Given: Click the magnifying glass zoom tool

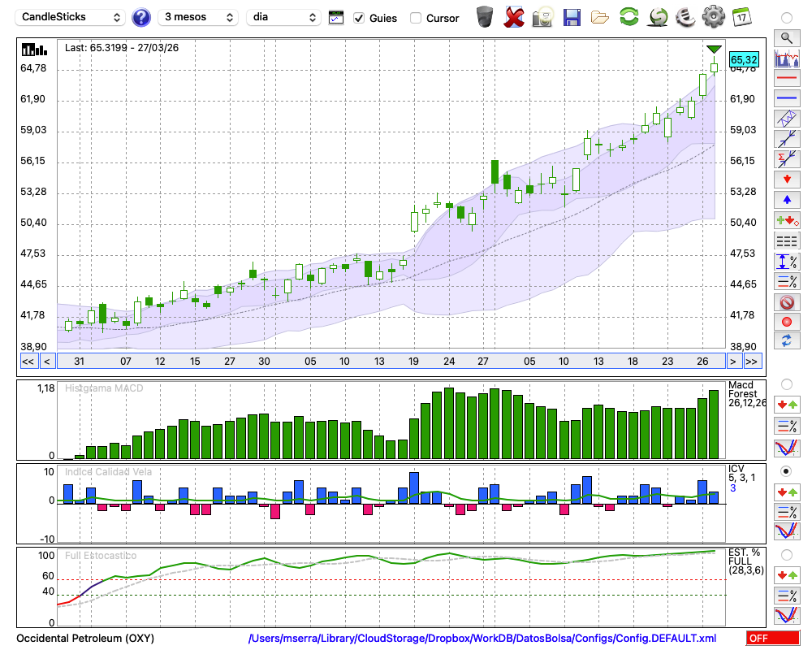Looking at the screenshot, I should coord(786,37).
